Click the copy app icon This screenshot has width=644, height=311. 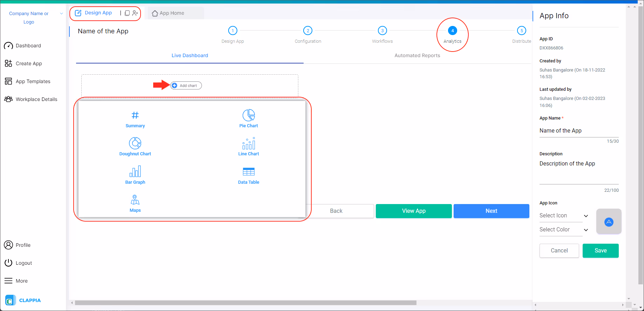(127, 13)
